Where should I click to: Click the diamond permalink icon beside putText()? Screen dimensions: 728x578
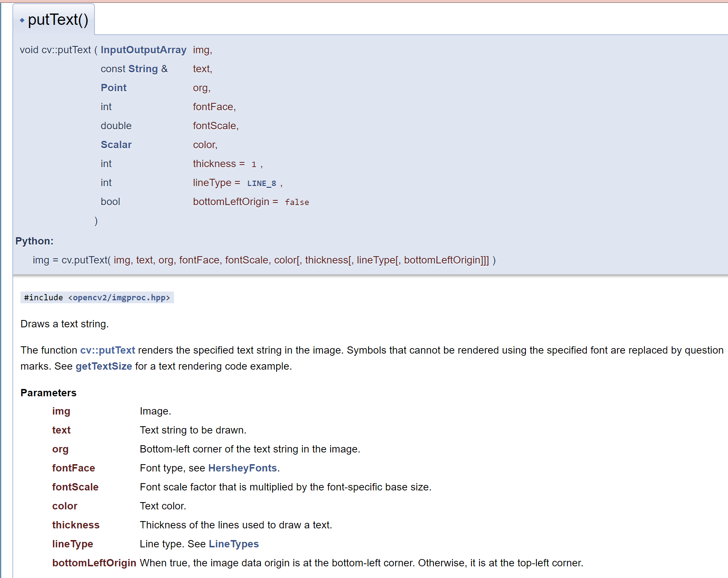22,20
